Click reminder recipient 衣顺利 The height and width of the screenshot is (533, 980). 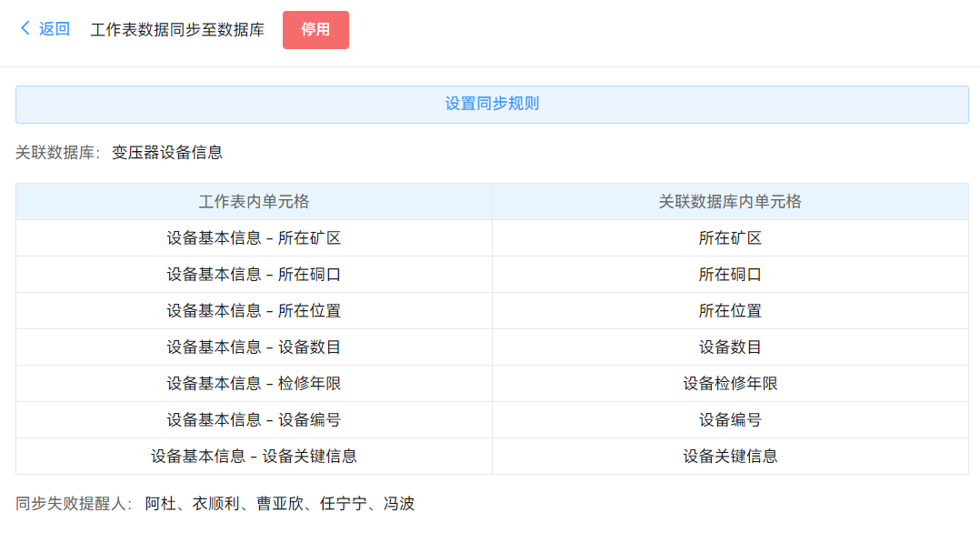click(x=215, y=504)
